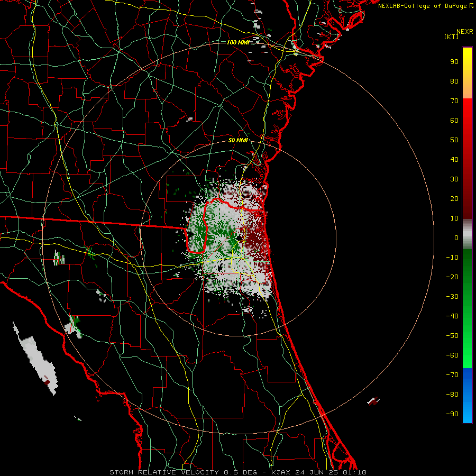The height and width of the screenshot is (476, 476).
Task: Click the 60 knot scale label
Action: click(x=454, y=121)
